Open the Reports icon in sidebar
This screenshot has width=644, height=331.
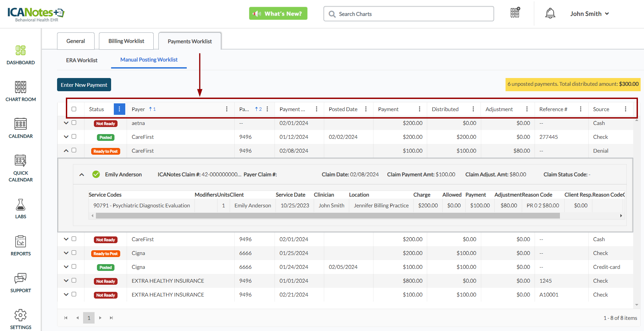click(x=21, y=242)
